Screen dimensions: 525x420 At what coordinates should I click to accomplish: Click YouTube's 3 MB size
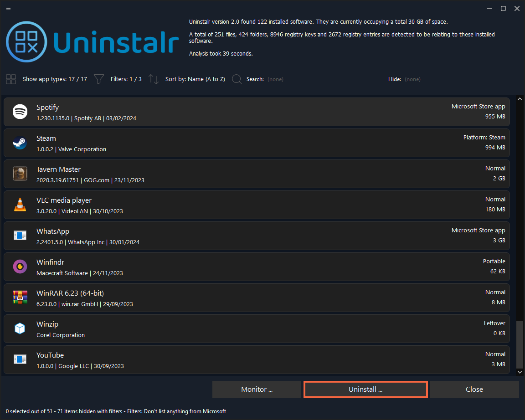pos(498,364)
